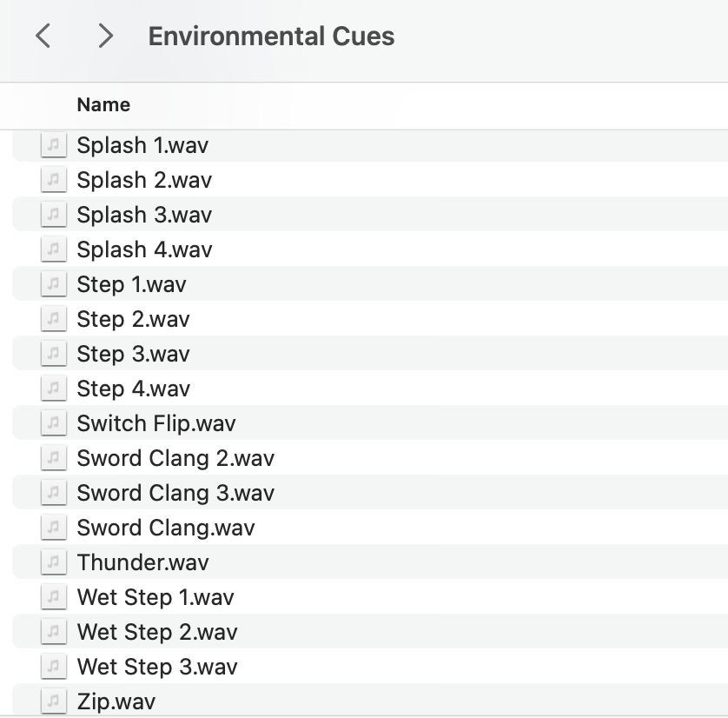Click the audio icon beside Zip.wav

[x=53, y=701]
